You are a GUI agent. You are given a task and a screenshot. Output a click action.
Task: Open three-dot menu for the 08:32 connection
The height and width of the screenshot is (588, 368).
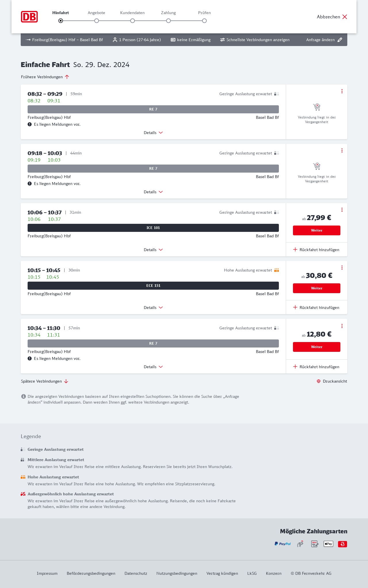(342, 91)
